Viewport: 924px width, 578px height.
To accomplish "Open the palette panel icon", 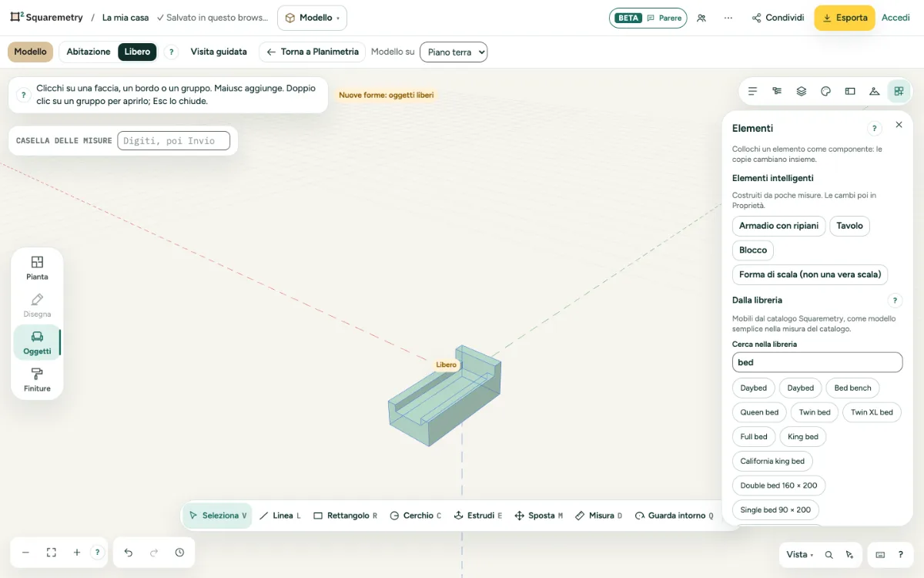I will 825,91.
